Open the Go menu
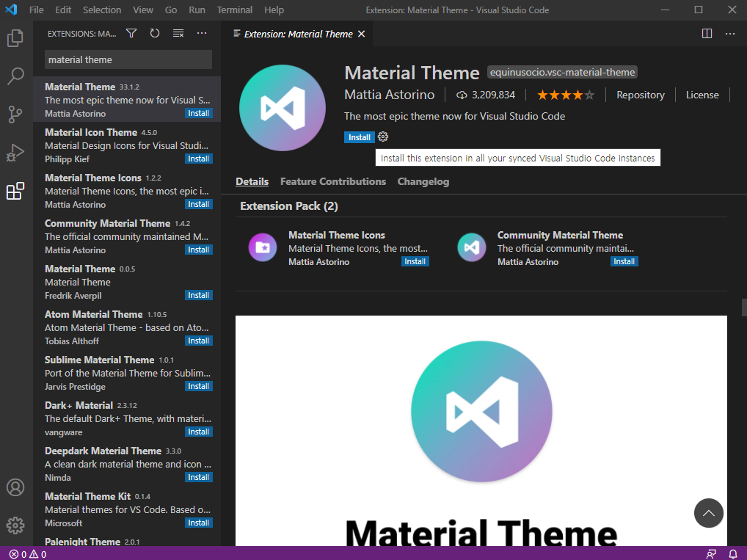Viewport: 747px width, 560px height. (171, 10)
